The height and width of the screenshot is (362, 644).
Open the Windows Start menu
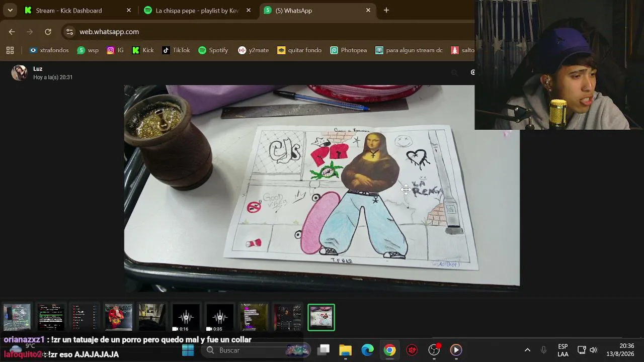tap(188, 350)
